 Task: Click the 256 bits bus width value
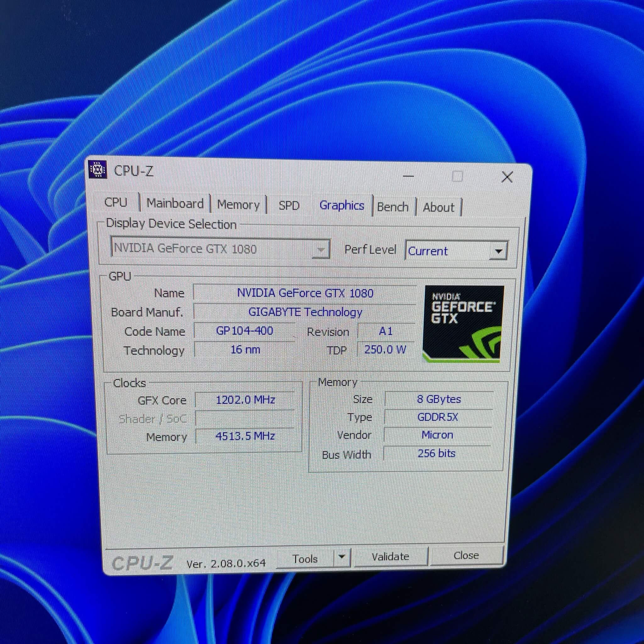click(x=436, y=453)
